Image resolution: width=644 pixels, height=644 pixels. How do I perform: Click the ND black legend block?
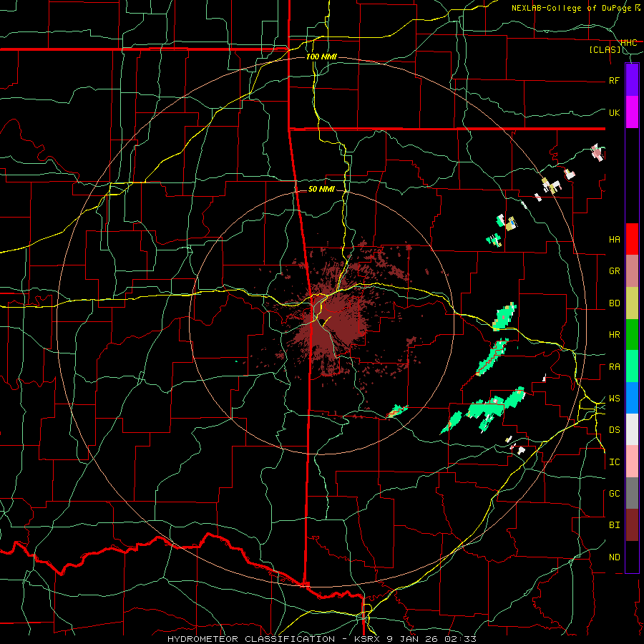pos(632,557)
